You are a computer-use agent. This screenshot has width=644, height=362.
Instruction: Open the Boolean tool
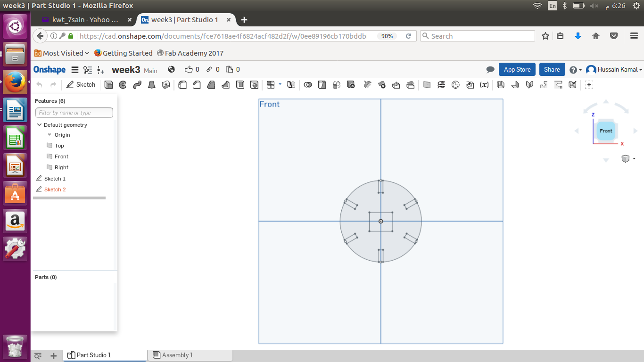tap(308, 85)
